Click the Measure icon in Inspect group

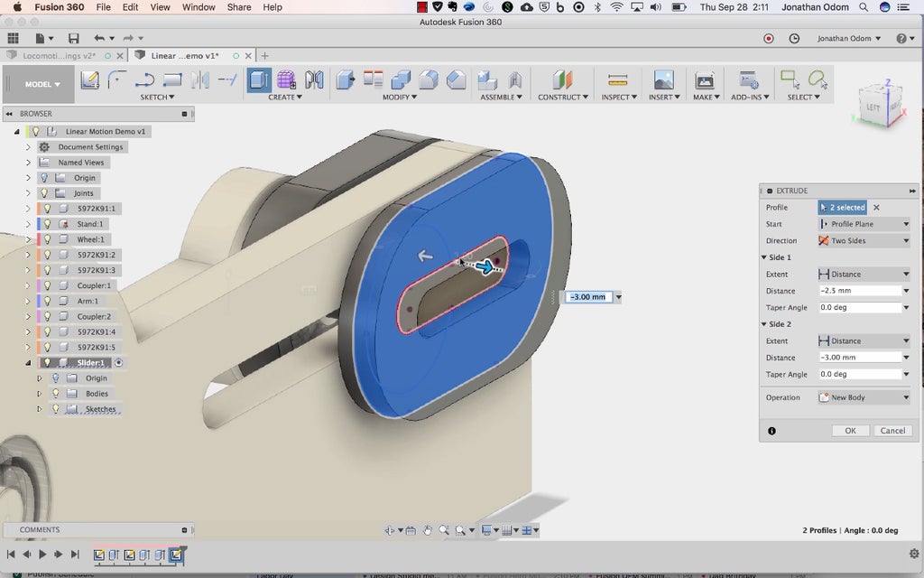click(617, 80)
